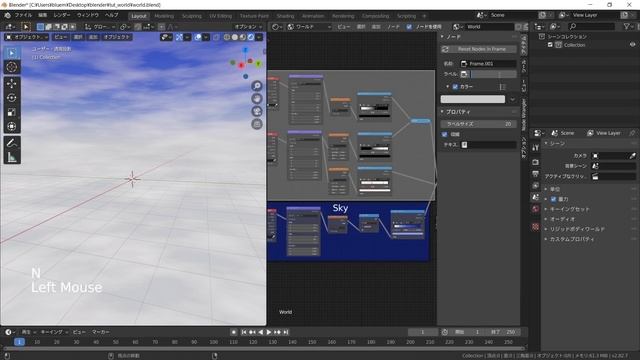Image resolution: width=640 pixels, height=360 pixels.
Task: Click the frame node color swatch
Action: (x=473, y=99)
